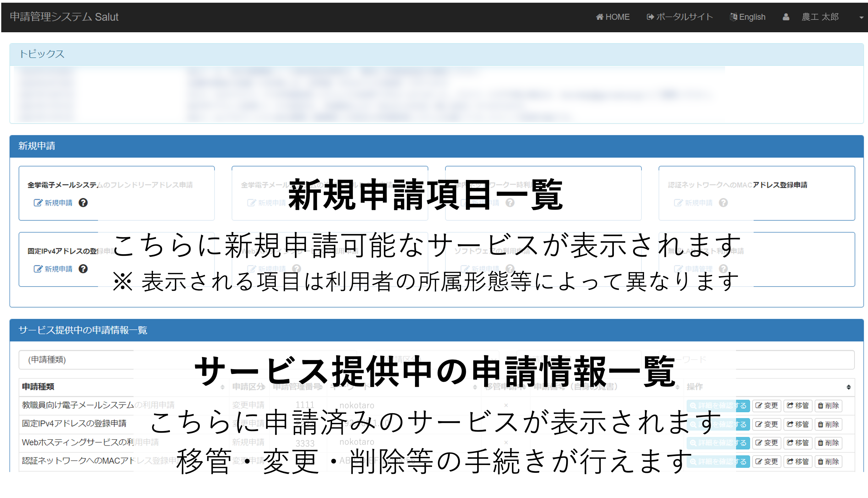The width and height of the screenshot is (868, 498).
Task: Click the 新規申請 panel header
Action: [436, 146]
